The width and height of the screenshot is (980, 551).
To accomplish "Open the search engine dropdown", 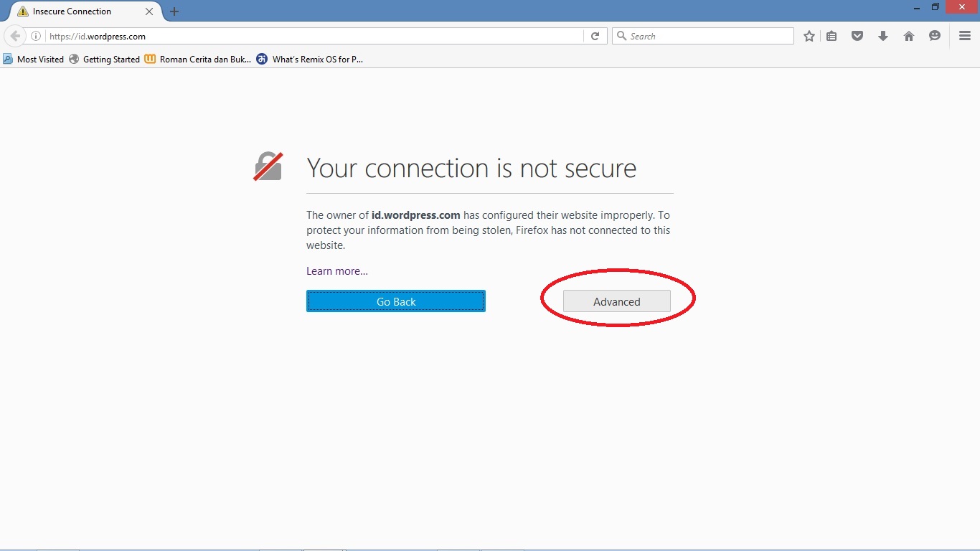I will [622, 36].
